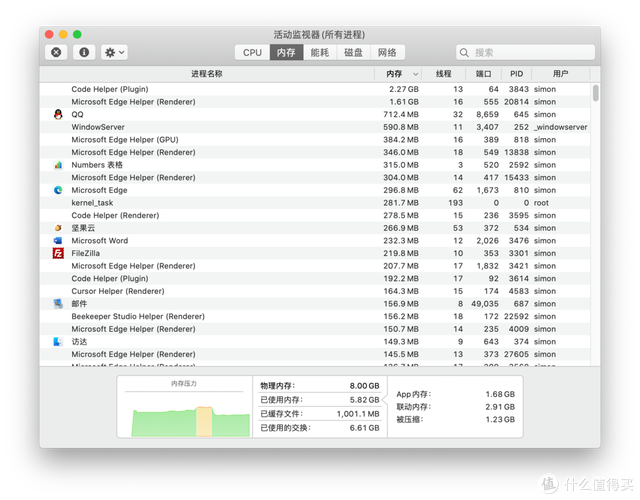Switch to the CPU tab
This screenshot has height=500, width=640.
(252, 52)
